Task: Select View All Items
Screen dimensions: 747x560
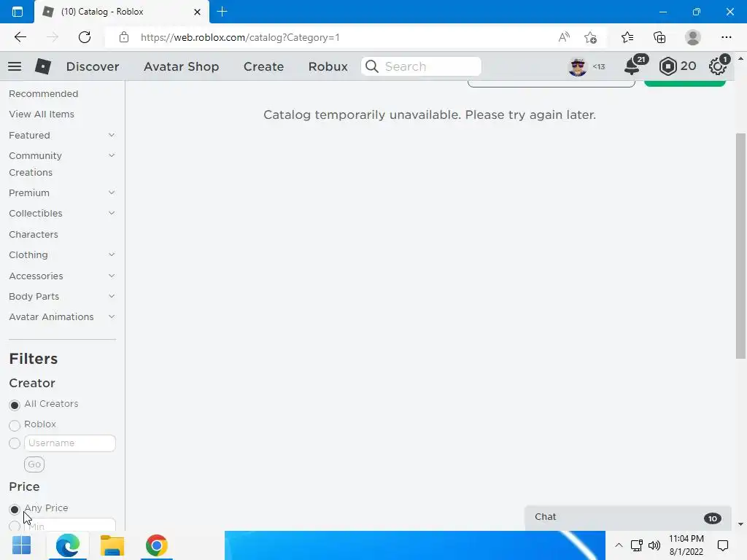Action: 42,114
